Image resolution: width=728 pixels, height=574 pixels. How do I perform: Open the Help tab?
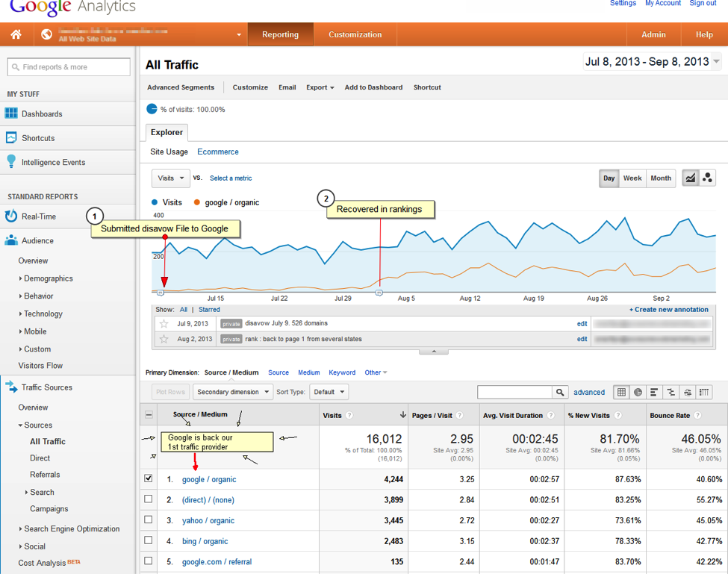coord(704,34)
